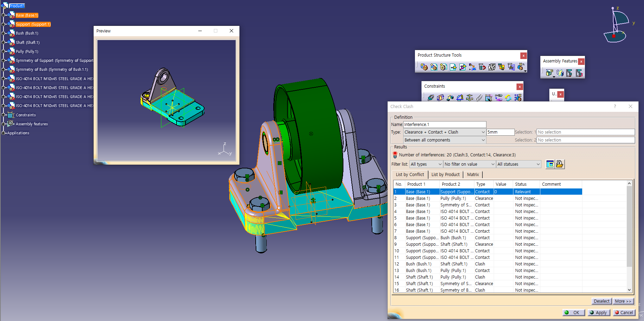Switch to the Matrix tab
This screenshot has height=321, width=644.
coord(473,175)
